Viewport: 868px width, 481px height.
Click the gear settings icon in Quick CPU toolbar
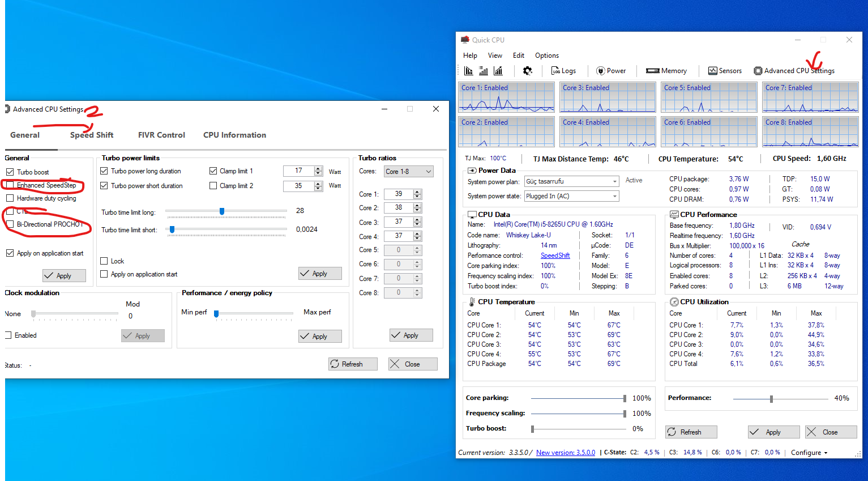[528, 71]
